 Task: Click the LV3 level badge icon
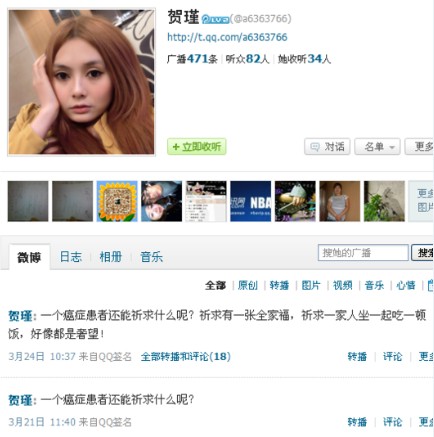coord(215,19)
